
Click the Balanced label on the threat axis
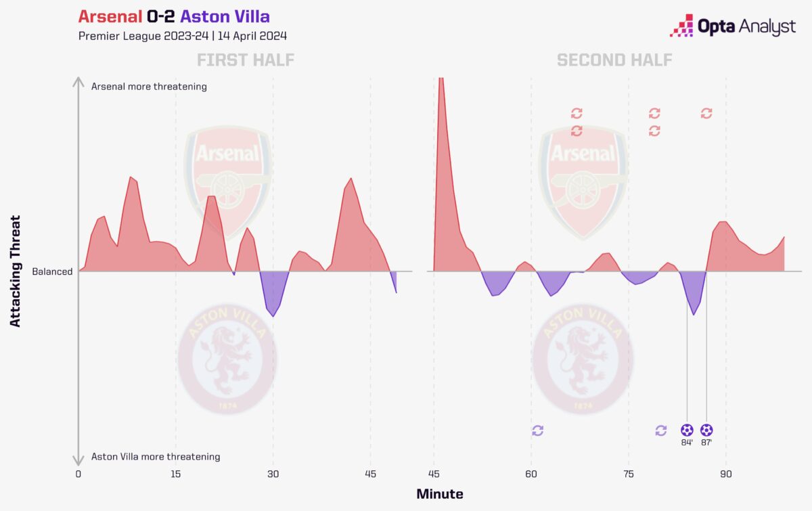coord(52,271)
